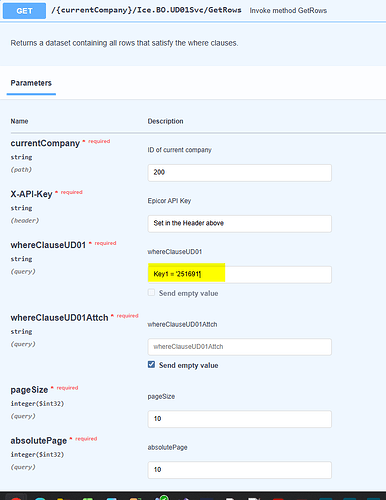Open the GetRows endpoint path header
The image size is (386, 500).
[146, 10]
